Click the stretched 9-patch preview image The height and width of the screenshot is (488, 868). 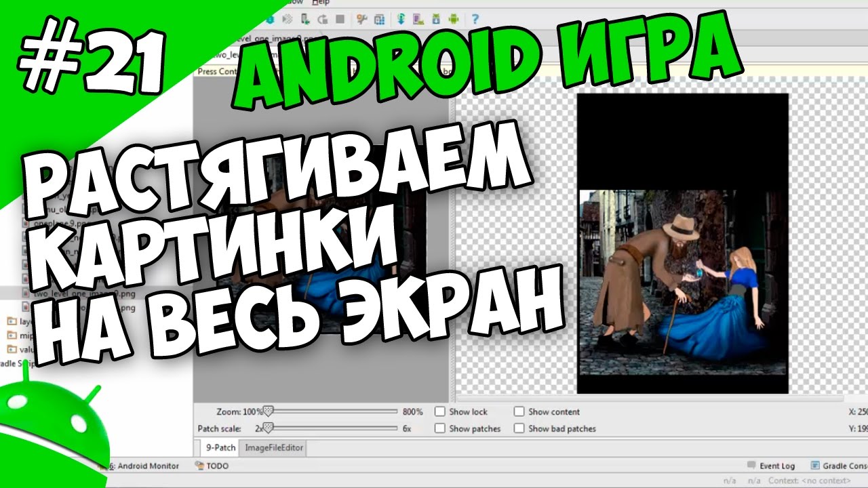(x=682, y=244)
